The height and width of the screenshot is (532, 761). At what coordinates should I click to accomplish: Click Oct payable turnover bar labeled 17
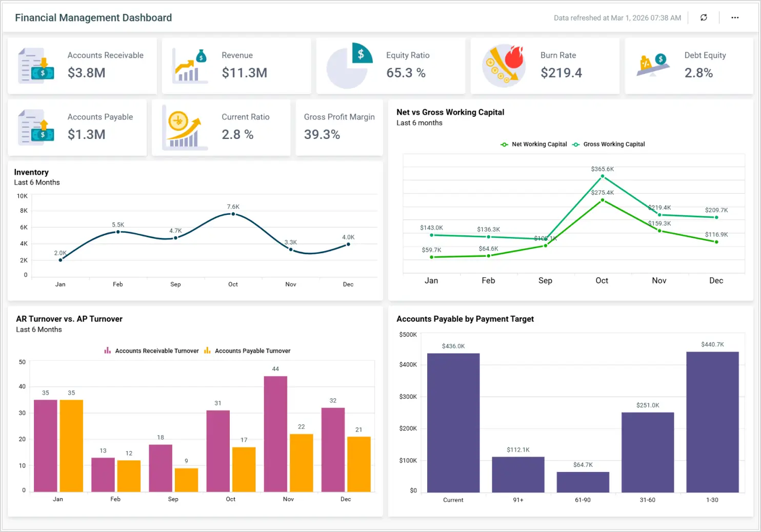[x=244, y=469]
